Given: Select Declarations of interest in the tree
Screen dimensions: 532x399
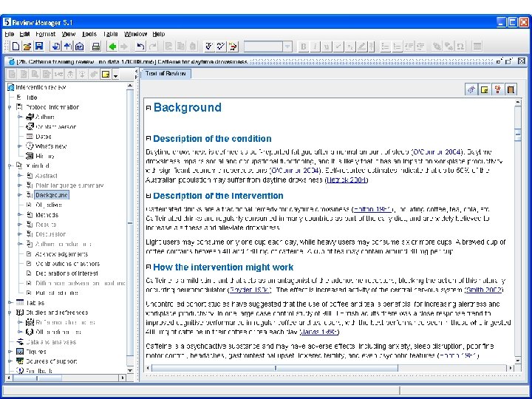Looking at the screenshot, I should click(x=66, y=273).
